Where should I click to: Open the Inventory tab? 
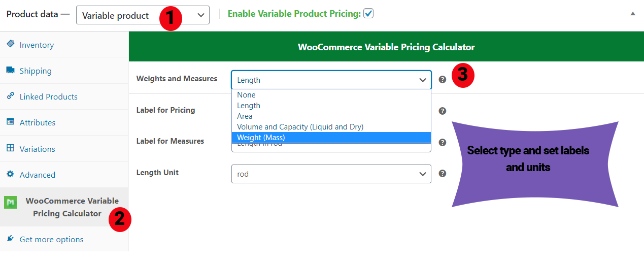coord(64,45)
